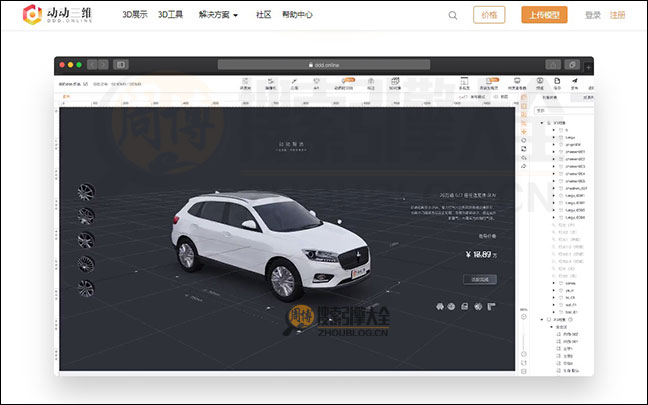Viewport: 648px width, 405px height.
Task: Click the embedded browser's forward arrow
Action: click(103, 64)
